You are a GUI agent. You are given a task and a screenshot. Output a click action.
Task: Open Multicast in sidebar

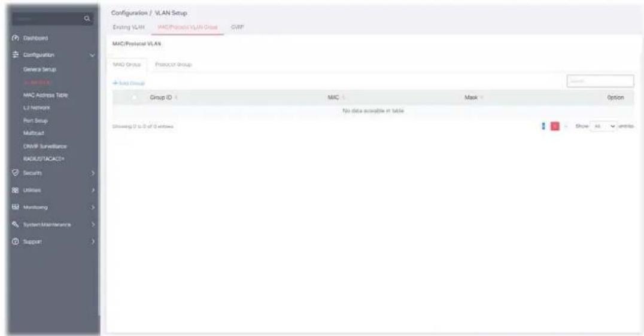34,133
